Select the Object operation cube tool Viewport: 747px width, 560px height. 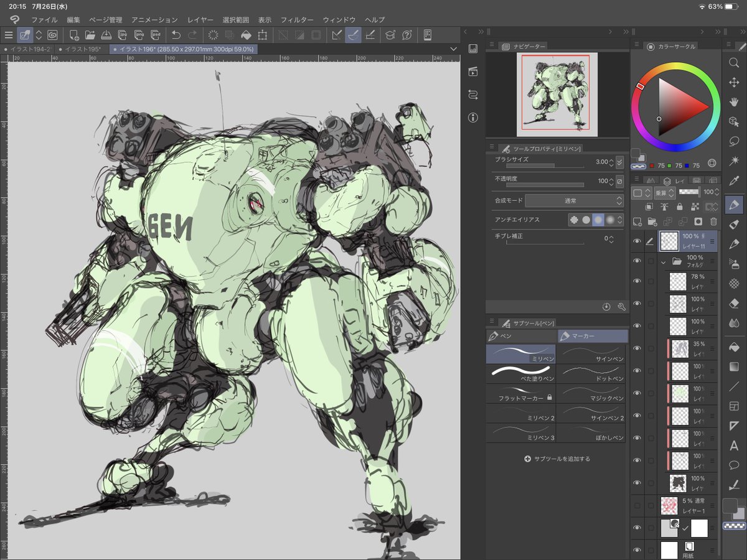(x=733, y=122)
